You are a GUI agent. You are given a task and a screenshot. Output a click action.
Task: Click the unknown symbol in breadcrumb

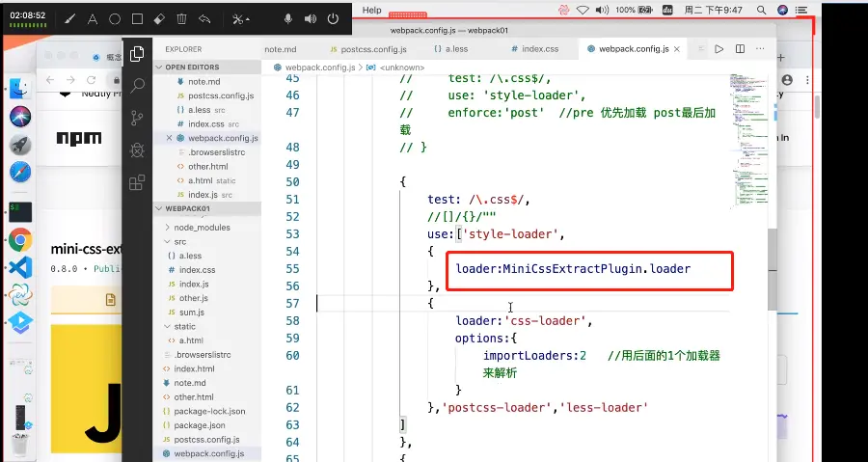coord(402,68)
